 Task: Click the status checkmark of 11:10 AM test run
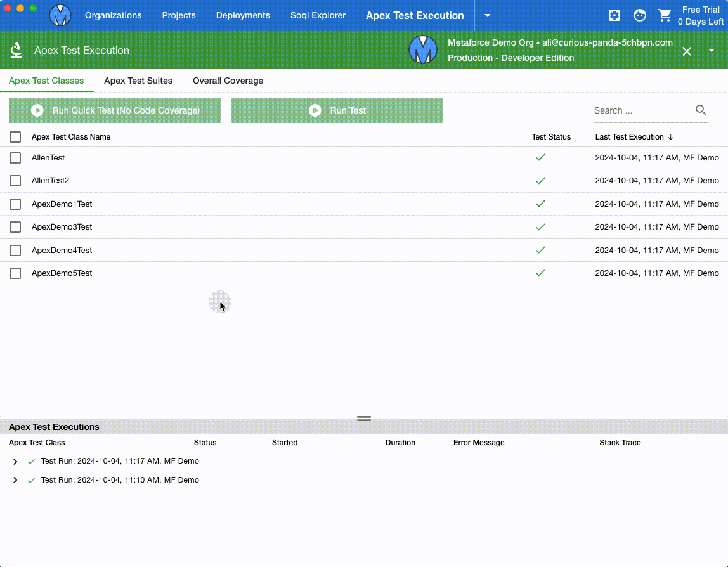[x=31, y=481]
